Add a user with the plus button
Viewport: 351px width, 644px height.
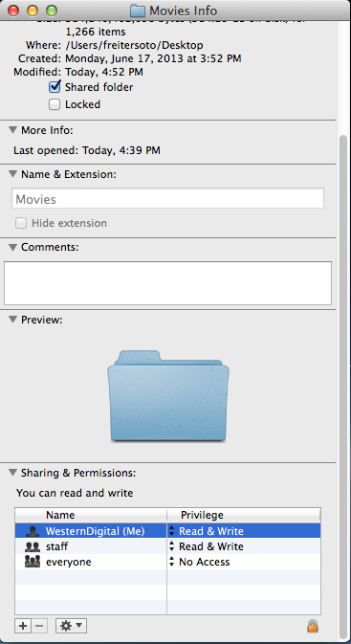(23, 626)
